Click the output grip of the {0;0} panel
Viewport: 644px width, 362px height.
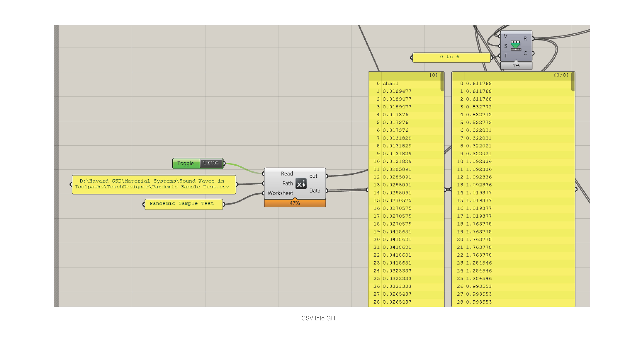click(576, 189)
